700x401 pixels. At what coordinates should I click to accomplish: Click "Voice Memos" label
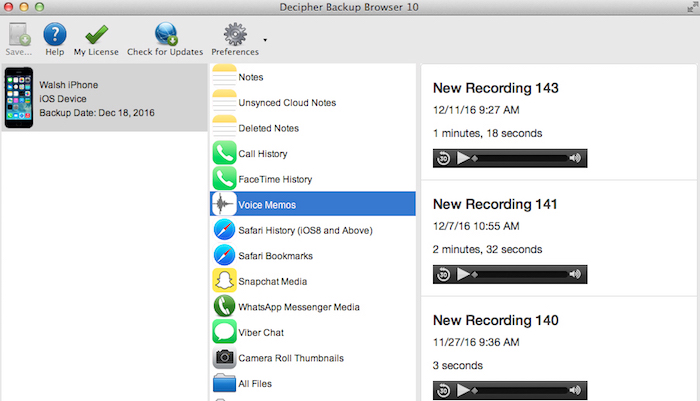click(267, 205)
